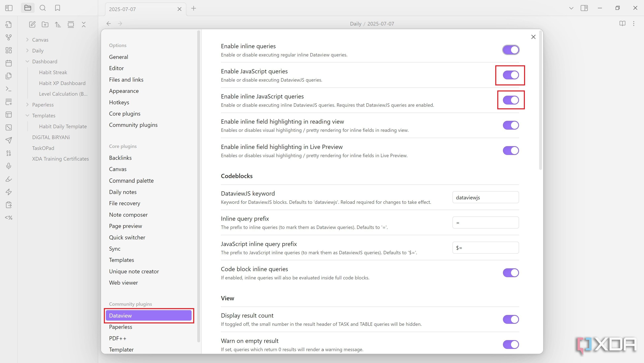The width and height of the screenshot is (644, 363).
Task: Click the Templater ribbon icon
Action: pos(9,218)
